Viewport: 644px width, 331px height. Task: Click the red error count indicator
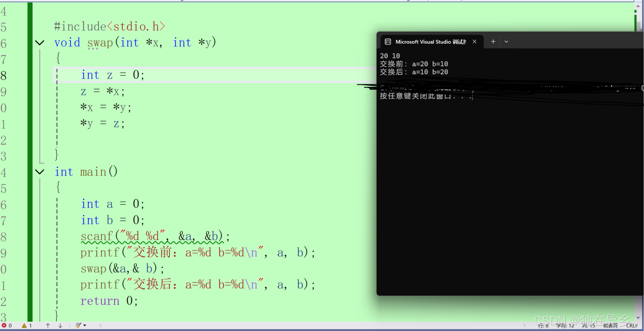click(7, 326)
